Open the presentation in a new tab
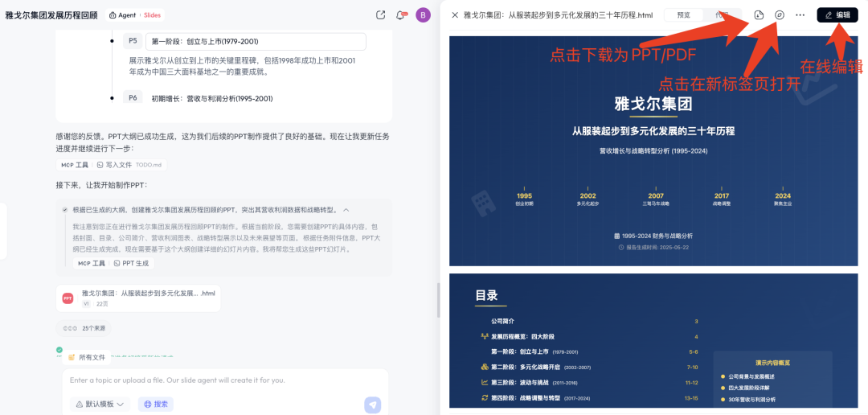 pyautogui.click(x=780, y=15)
